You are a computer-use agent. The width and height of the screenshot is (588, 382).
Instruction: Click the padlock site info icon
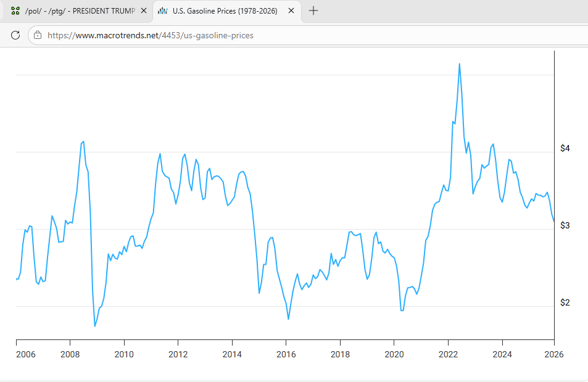pyautogui.click(x=38, y=35)
